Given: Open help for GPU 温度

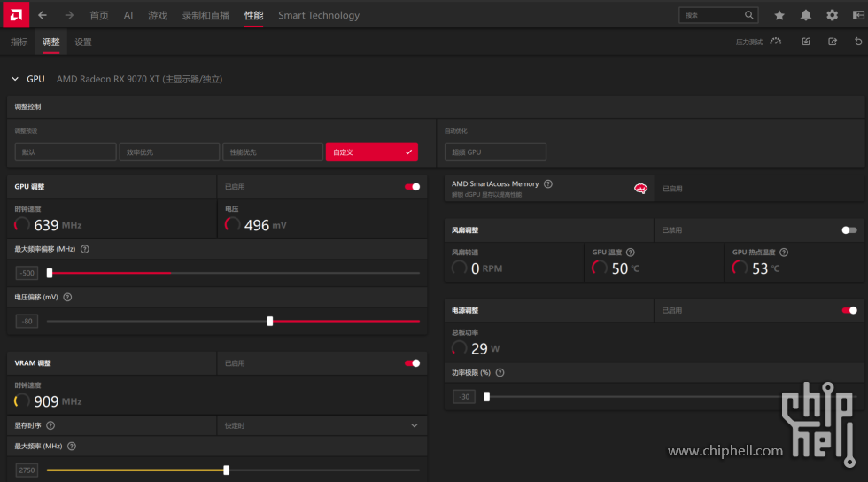Looking at the screenshot, I should tap(631, 253).
